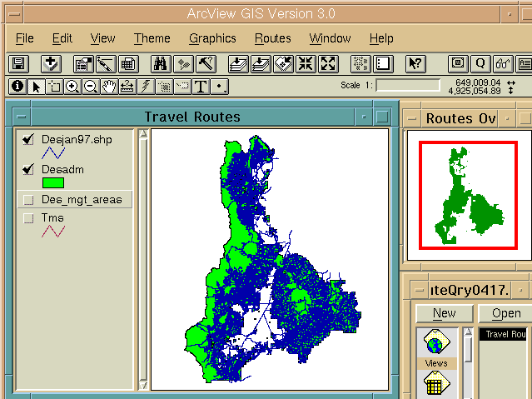Select the Zoom In magnifier tool
The image size is (532, 399).
coord(72,87)
